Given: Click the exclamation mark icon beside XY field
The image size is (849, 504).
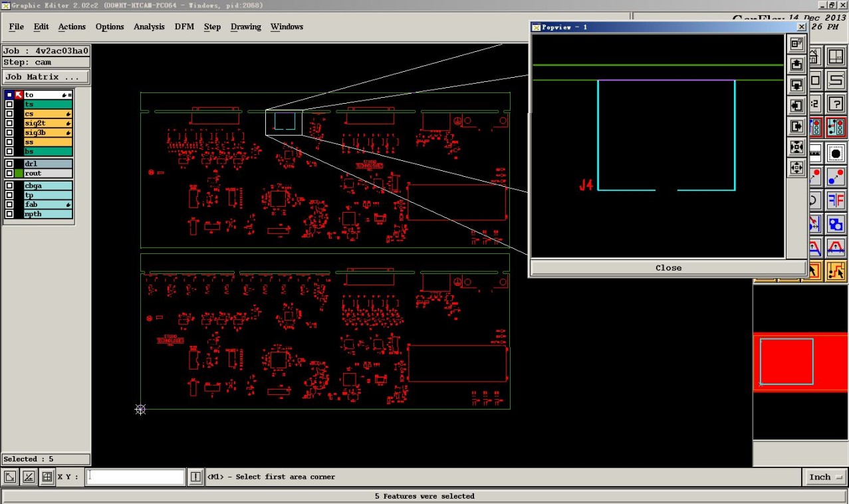Looking at the screenshot, I should tap(195, 477).
